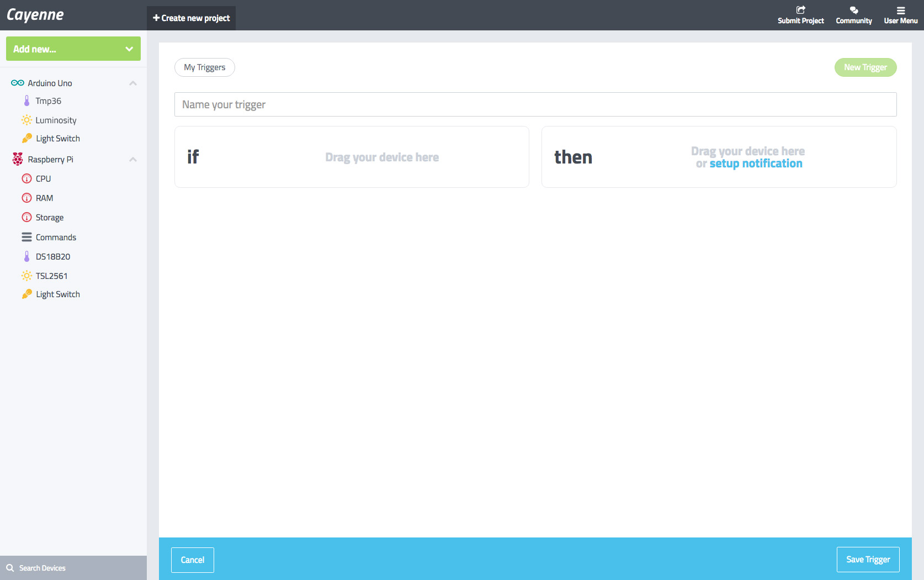This screenshot has height=580, width=924.
Task: Collapse the Raspberry Pi device group
Action: pyautogui.click(x=133, y=159)
